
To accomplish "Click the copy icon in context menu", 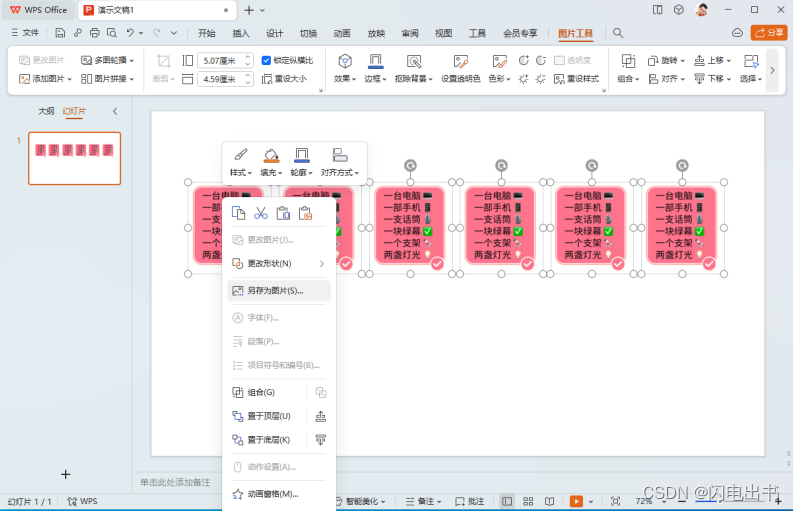I will pyautogui.click(x=238, y=213).
